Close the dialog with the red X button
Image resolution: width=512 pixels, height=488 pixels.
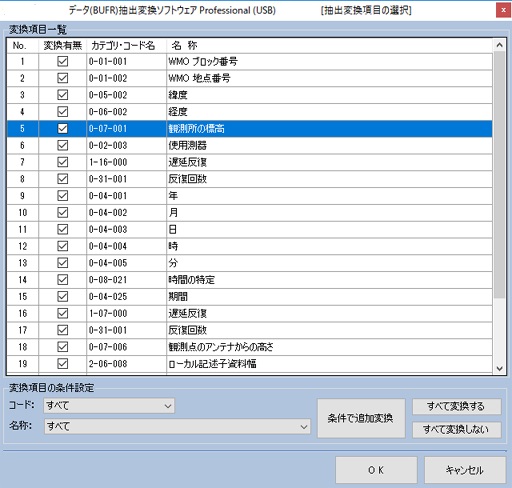pyautogui.click(x=503, y=10)
